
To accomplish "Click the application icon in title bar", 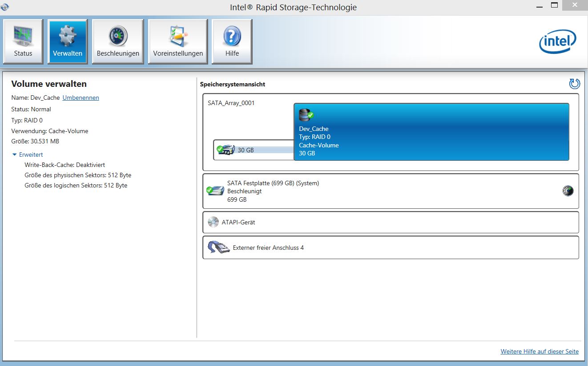I will pos(5,6).
